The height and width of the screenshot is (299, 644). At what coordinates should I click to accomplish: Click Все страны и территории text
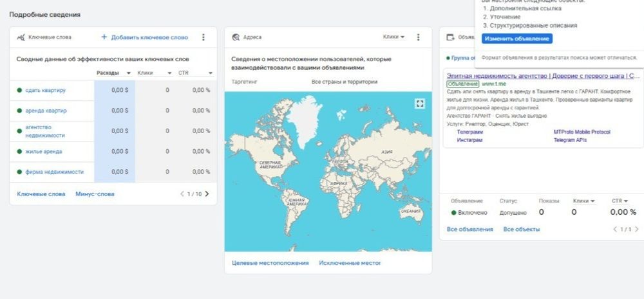(344, 82)
